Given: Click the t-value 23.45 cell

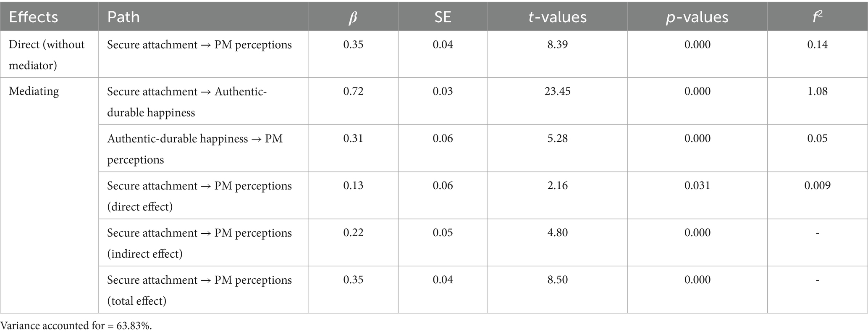Looking at the screenshot, I should pyautogui.click(x=557, y=91).
